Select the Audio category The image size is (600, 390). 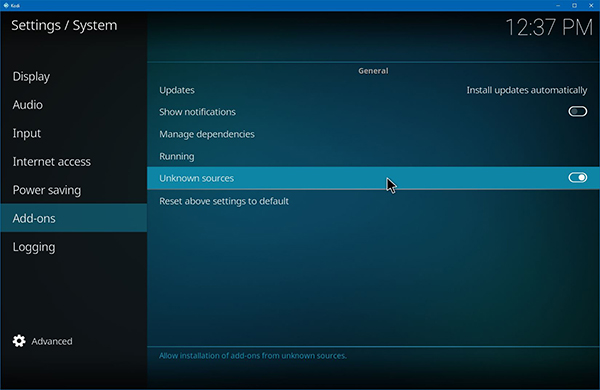74,105
